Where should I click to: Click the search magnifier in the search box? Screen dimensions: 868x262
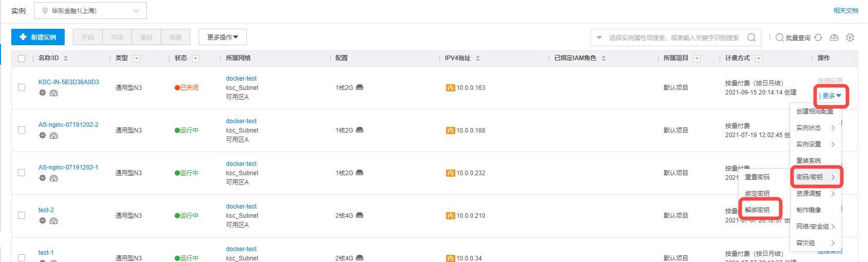tap(751, 38)
